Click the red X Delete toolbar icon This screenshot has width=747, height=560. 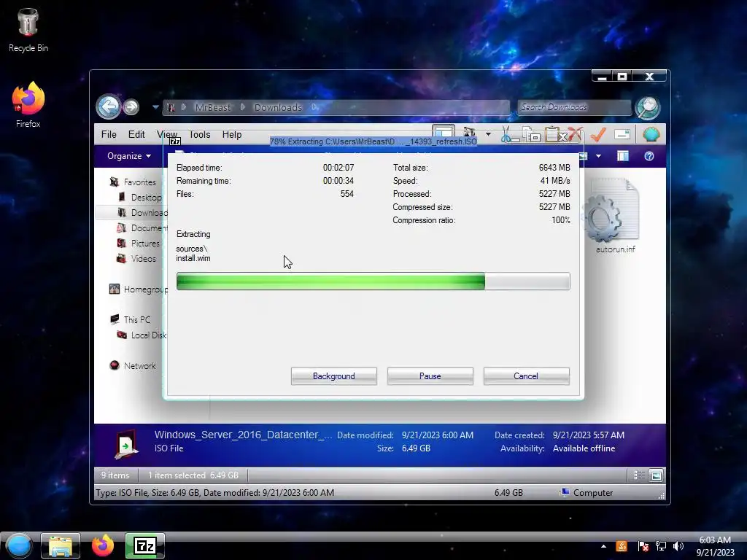[575, 135]
